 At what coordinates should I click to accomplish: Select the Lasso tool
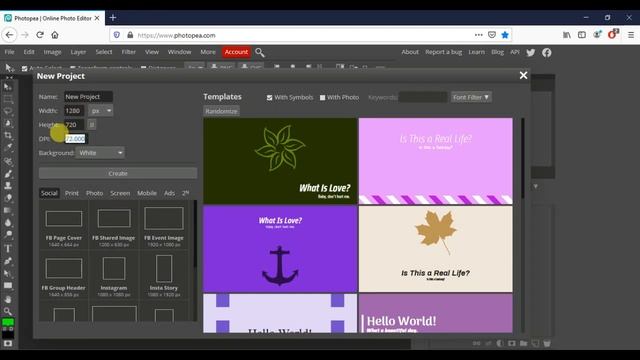click(x=8, y=111)
